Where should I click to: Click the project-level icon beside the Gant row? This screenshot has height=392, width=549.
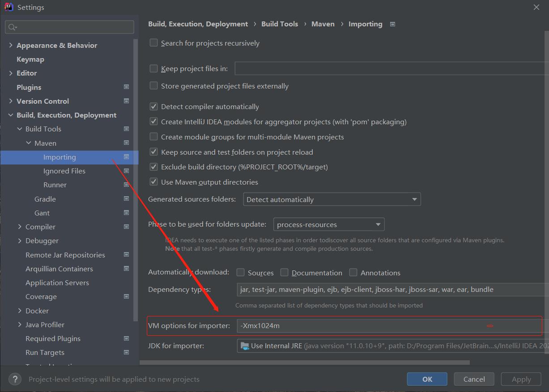click(126, 213)
